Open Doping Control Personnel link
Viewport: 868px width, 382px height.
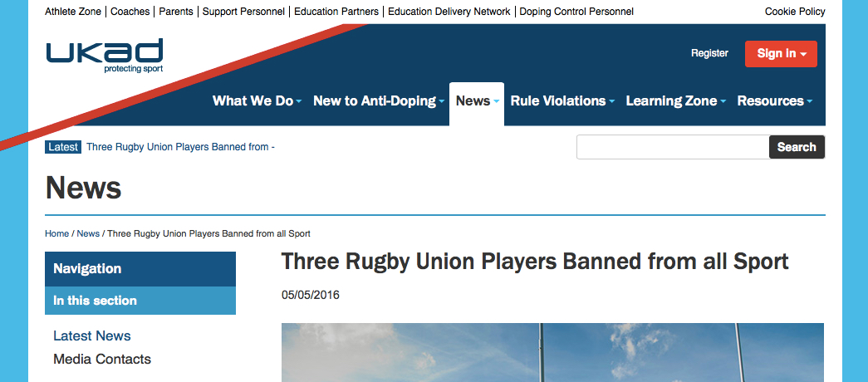pos(576,12)
